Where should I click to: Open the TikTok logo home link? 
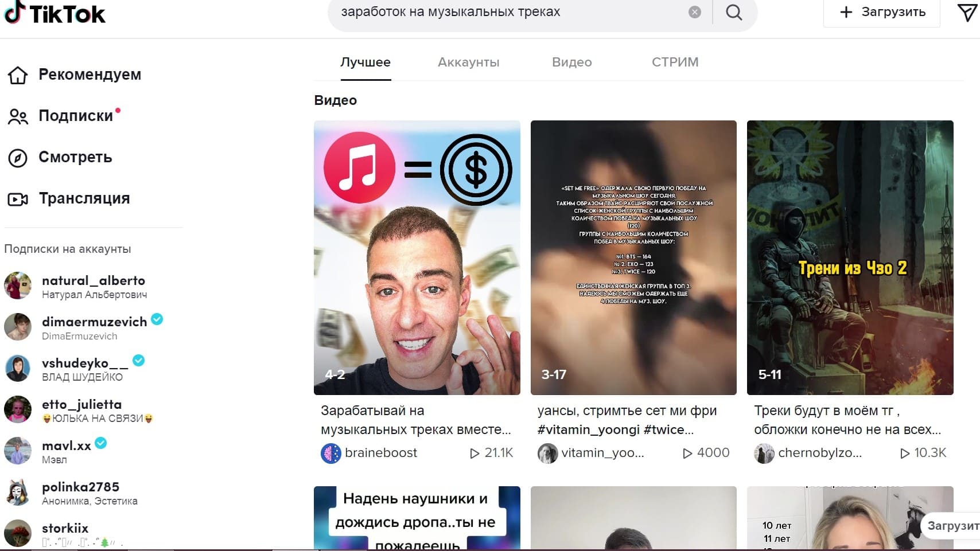(x=55, y=13)
